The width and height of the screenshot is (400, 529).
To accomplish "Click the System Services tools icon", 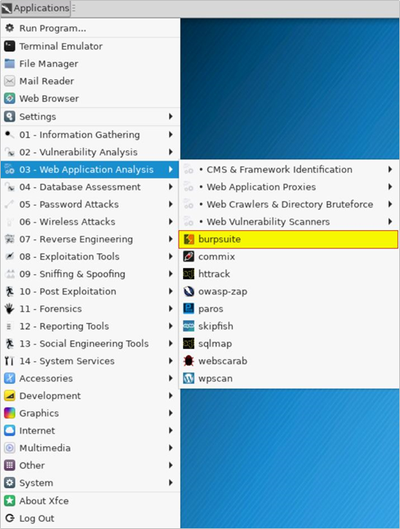I will [9, 361].
